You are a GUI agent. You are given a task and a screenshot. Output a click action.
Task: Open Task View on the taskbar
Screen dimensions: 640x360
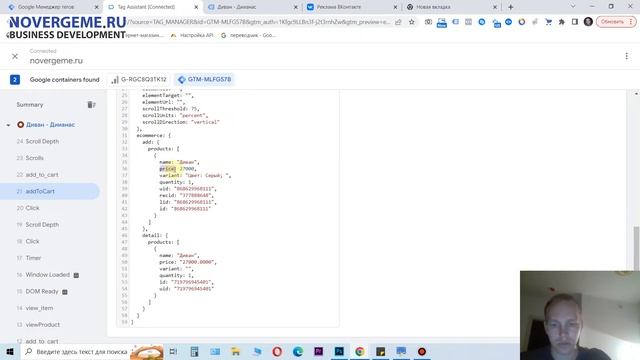click(x=173, y=351)
